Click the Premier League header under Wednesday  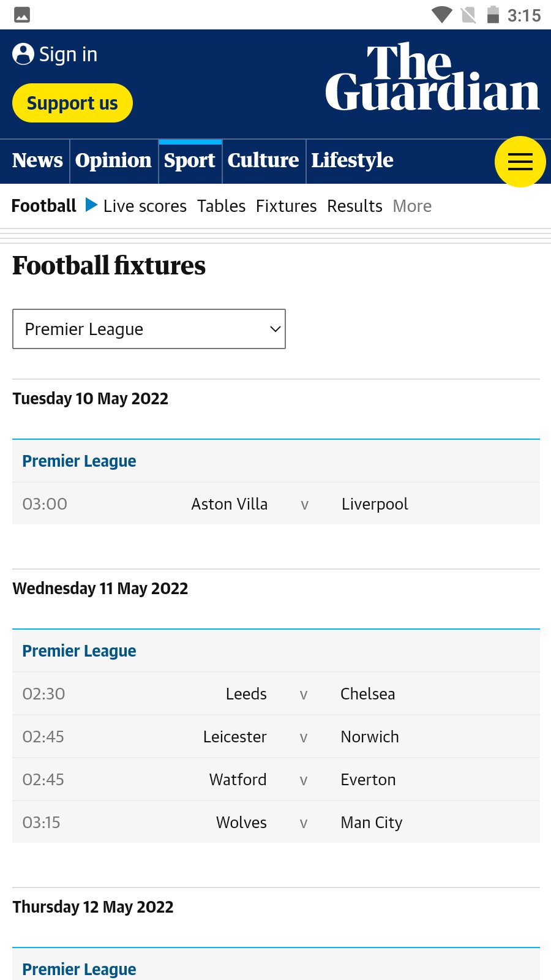pos(79,650)
